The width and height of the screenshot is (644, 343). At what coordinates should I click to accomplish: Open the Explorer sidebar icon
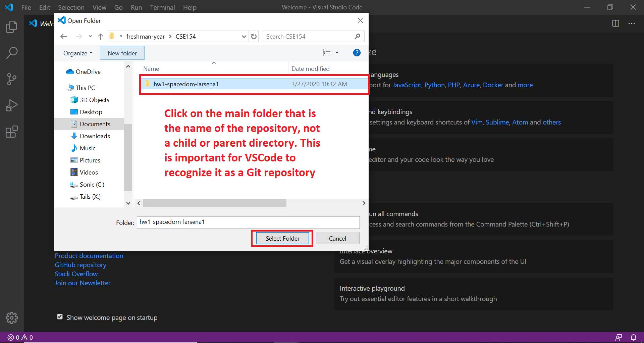click(x=12, y=27)
